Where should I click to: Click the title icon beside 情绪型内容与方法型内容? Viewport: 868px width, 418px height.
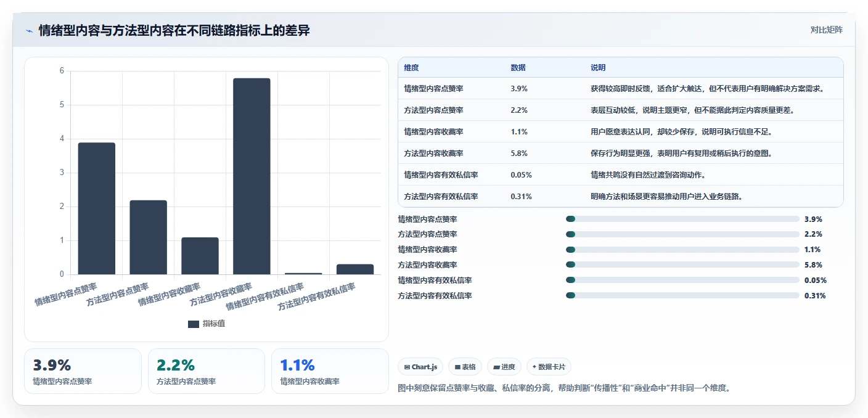pyautogui.click(x=29, y=31)
